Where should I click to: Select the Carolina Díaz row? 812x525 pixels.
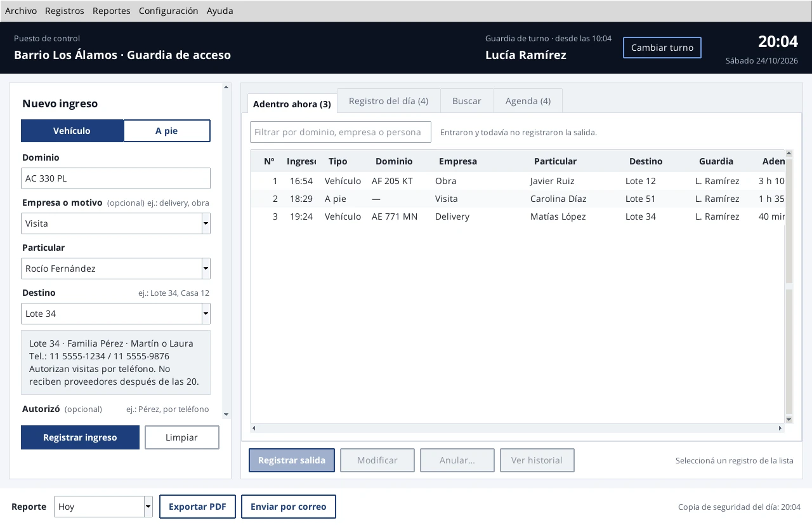tap(518, 199)
